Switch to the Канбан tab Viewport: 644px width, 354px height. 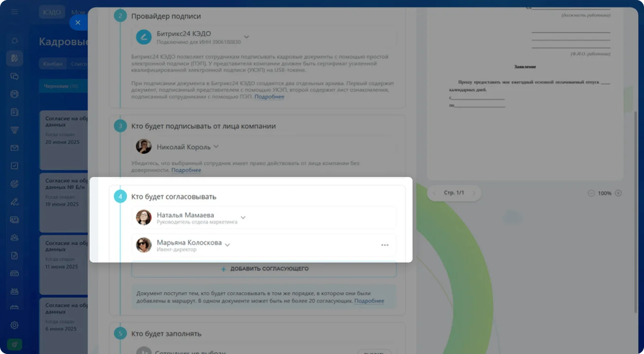(52, 63)
